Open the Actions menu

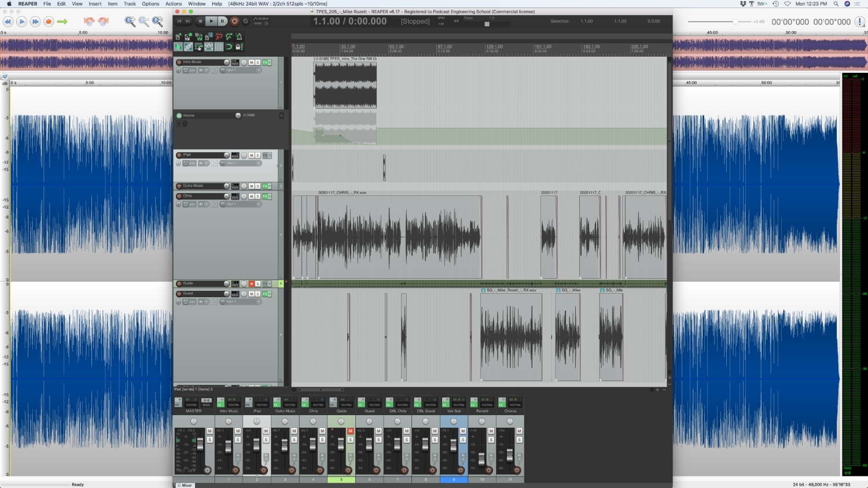tap(173, 4)
